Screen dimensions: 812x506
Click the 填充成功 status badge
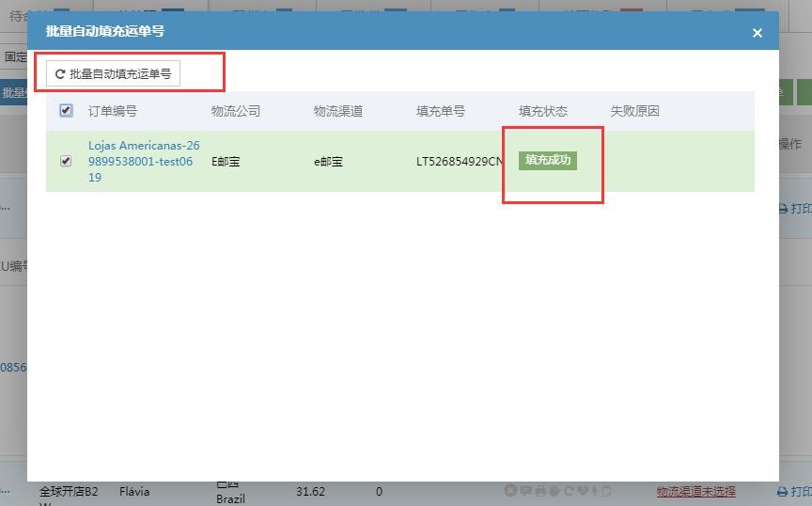[x=547, y=160]
